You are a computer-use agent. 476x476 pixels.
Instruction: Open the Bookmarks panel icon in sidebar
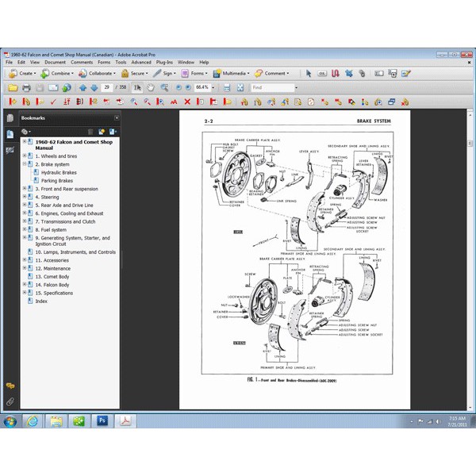[10, 134]
